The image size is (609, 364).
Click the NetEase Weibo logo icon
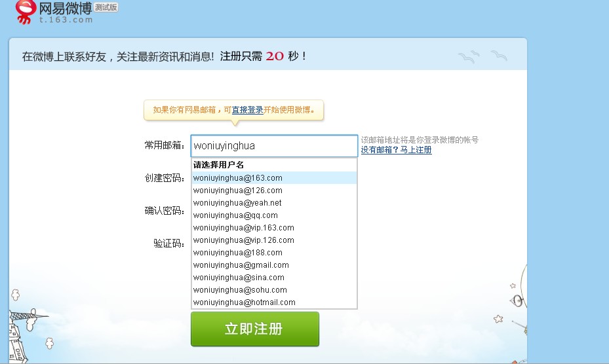26,12
